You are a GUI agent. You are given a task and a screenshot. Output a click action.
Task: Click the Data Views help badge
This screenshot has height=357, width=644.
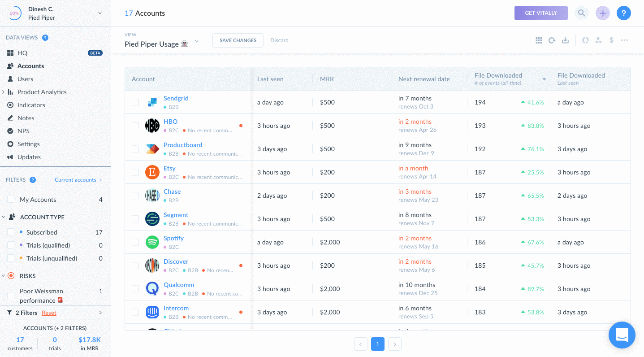(45, 38)
